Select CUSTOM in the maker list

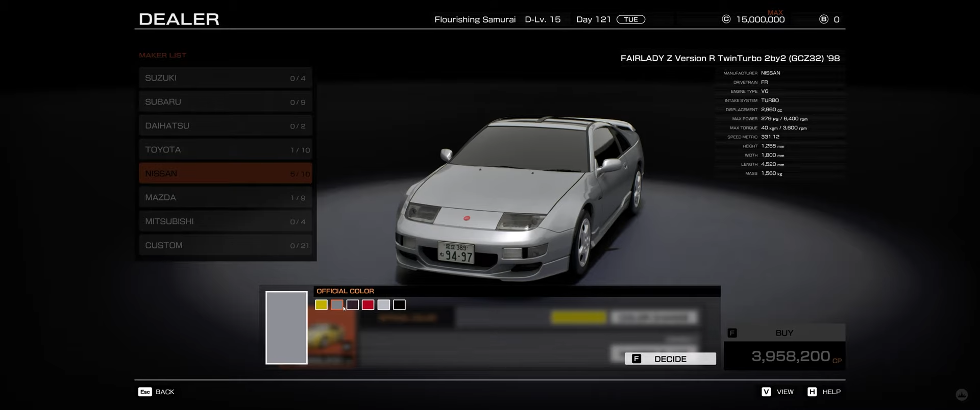click(x=226, y=245)
